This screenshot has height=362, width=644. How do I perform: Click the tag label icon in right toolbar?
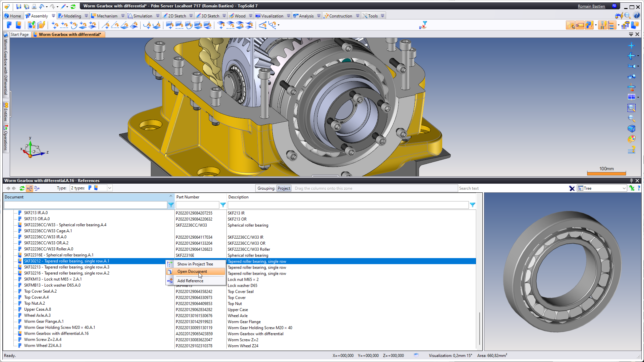click(580, 25)
